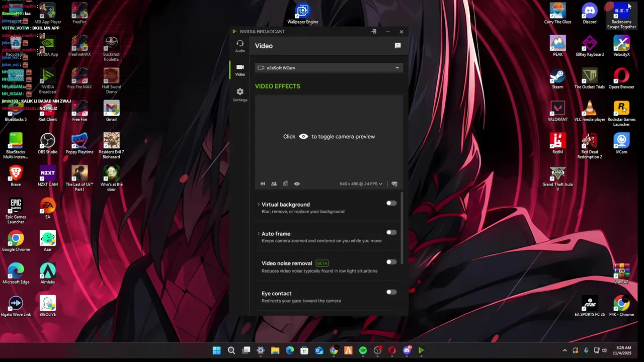Open the PEAK desktop icon
Screen dimensions: 644x362
tap(557, 46)
